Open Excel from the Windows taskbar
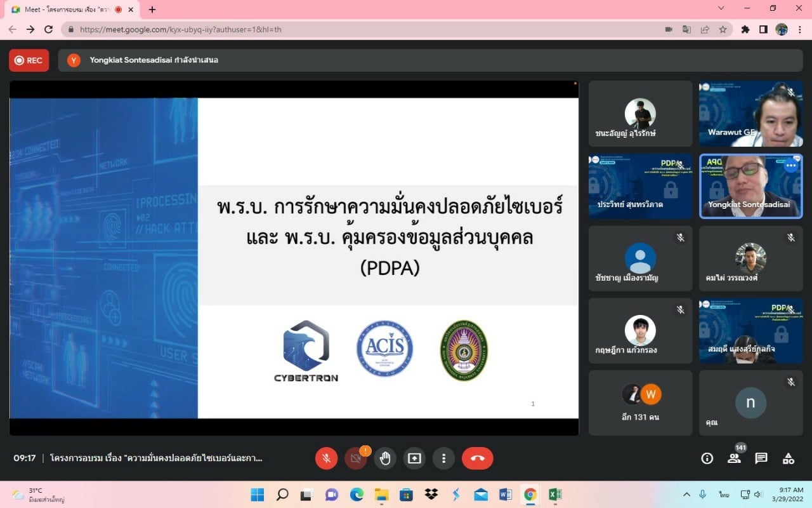The width and height of the screenshot is (812, 508). [554, 495]
